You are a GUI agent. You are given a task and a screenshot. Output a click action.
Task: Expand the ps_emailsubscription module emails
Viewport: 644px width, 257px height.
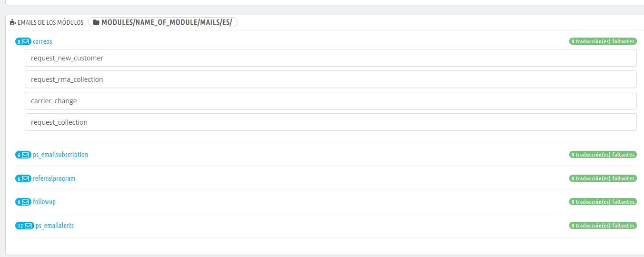coord(60,155)
